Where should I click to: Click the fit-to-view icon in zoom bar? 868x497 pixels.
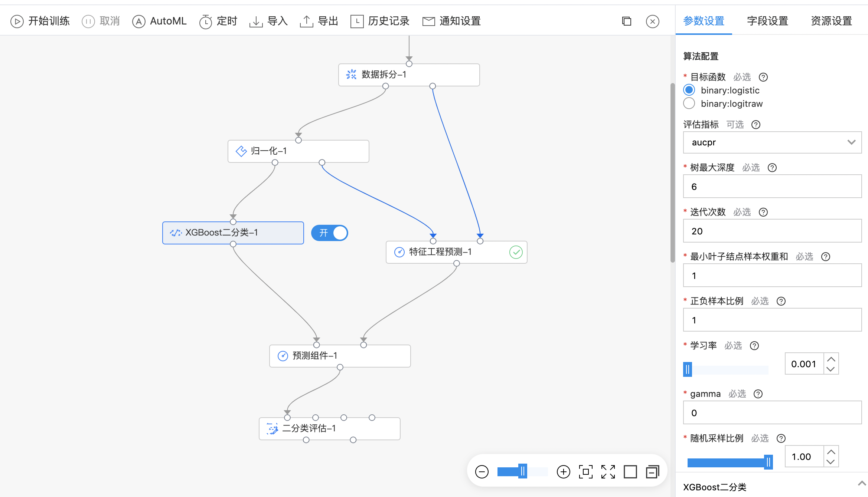click(x=586, y=472)
